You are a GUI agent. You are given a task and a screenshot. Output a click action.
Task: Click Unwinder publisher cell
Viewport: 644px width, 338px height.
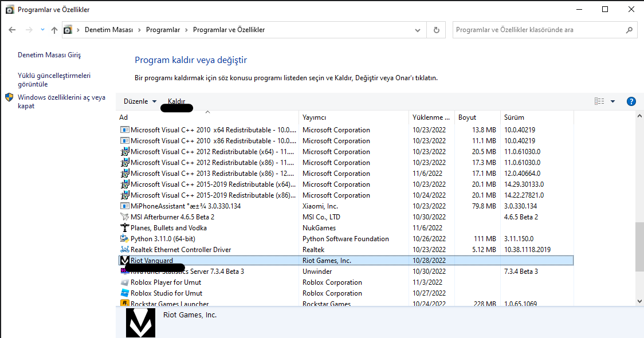click(317, 272)
